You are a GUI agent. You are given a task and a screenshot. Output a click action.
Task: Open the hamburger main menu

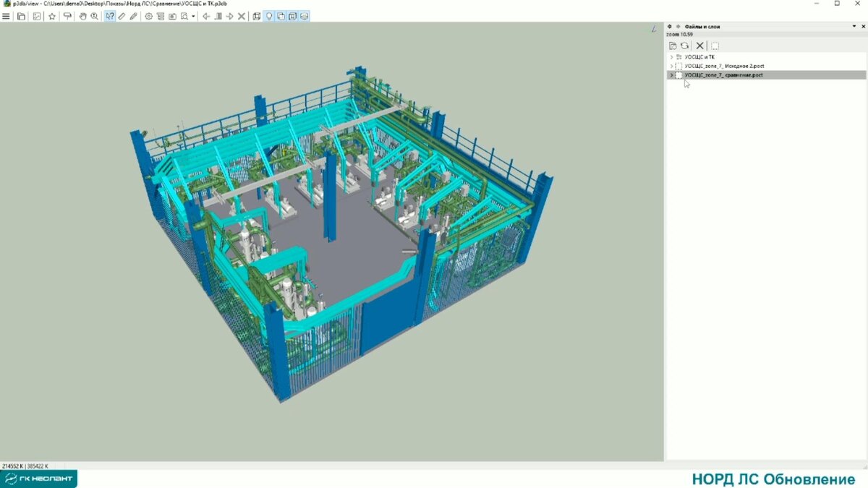tap(6, 16)
